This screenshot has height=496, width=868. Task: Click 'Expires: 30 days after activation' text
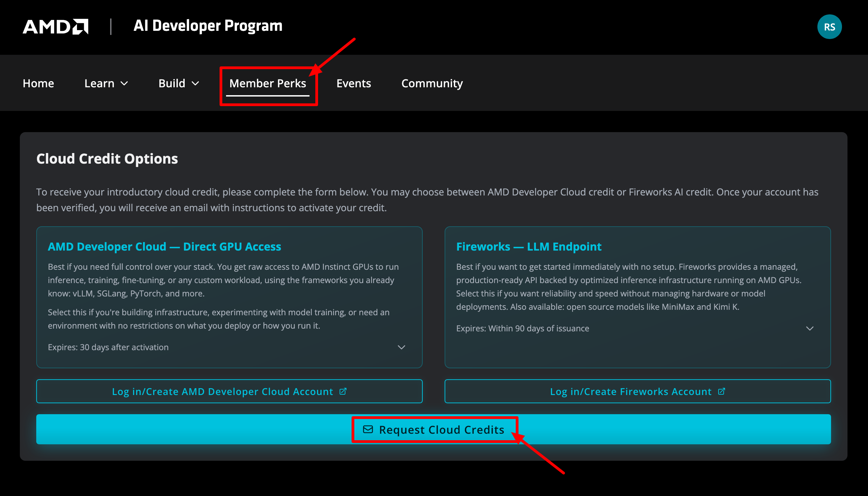108,347
